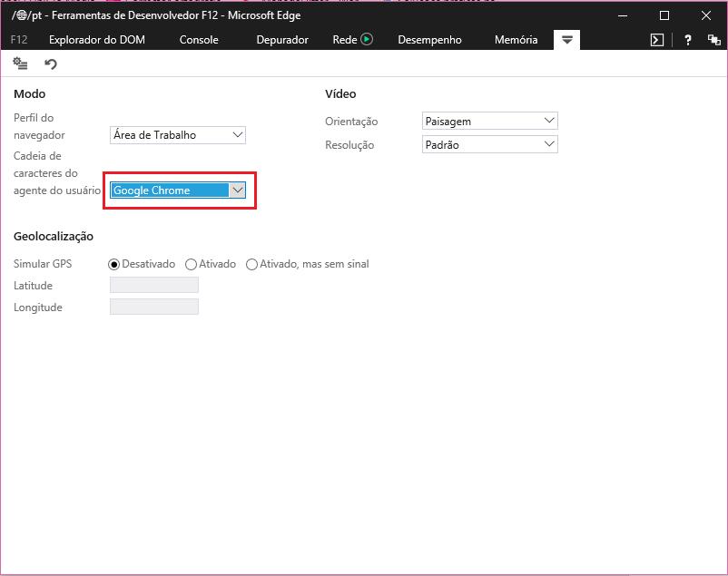Switch to the Console tab
The width and height of the screenshot is (728, 576).
click(199, 40)
